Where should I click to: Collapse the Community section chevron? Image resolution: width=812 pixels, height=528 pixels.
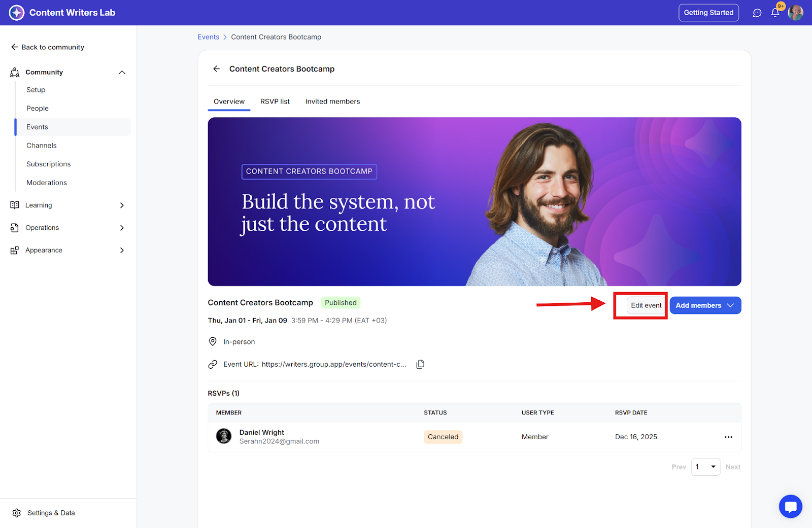tap(122, 73)
